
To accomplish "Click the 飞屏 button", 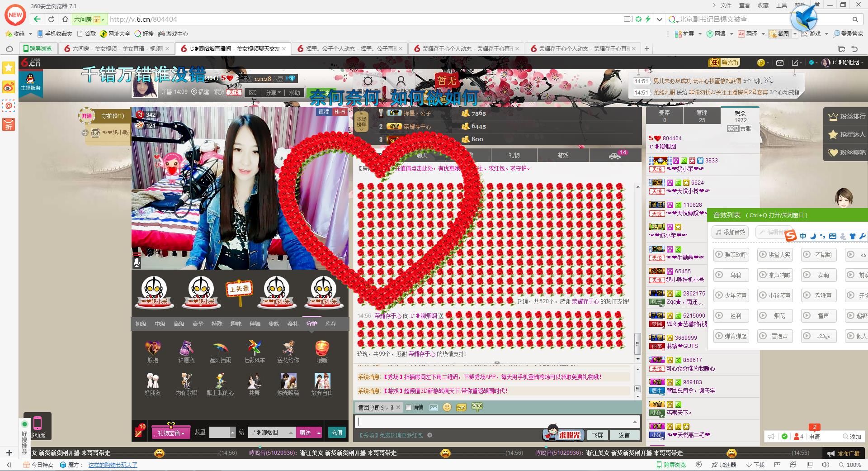I will [597, 435].
